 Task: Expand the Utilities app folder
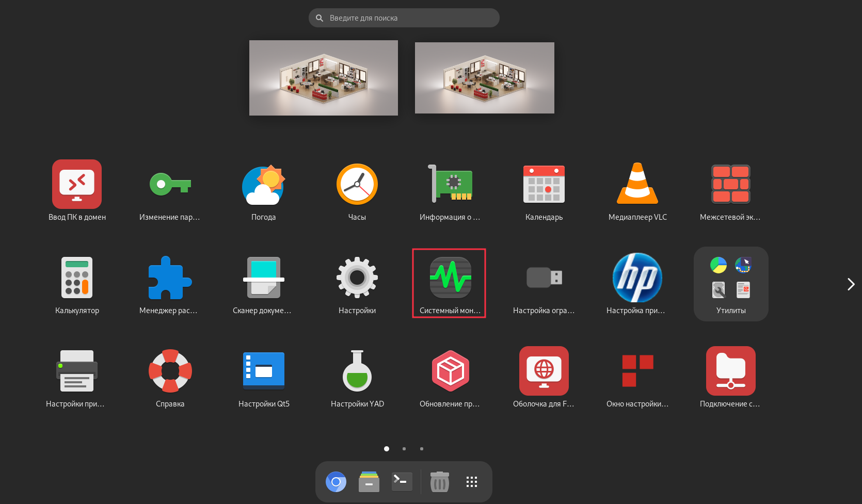(x=730, y=284)
